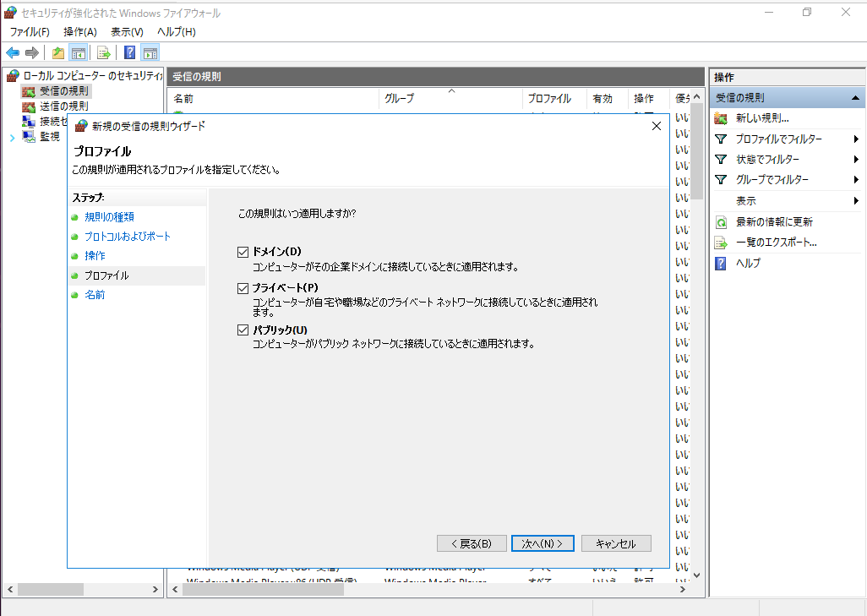Click the back arrow toolbar icon
This screenshot has height=616, width=867.
pyautogui.click(x=13, y=52)
